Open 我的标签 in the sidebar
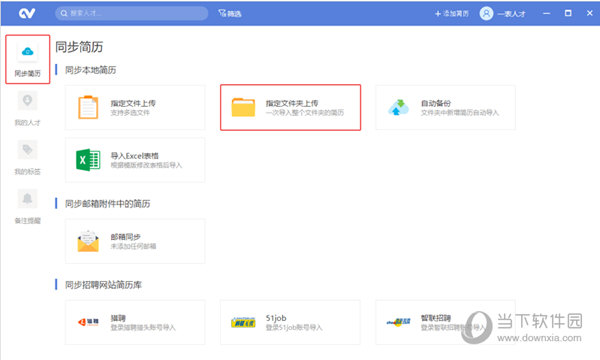600x360 pixels. [x=28, y=158]
